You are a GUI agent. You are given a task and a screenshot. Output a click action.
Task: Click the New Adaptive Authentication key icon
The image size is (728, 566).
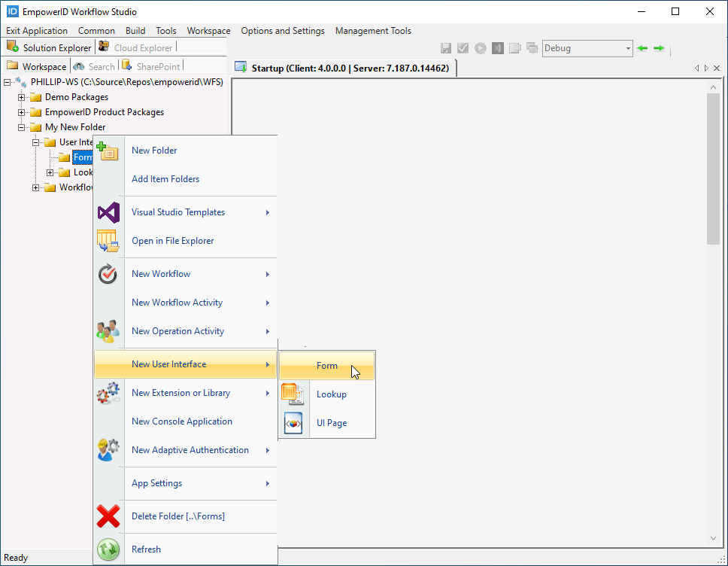108,450
